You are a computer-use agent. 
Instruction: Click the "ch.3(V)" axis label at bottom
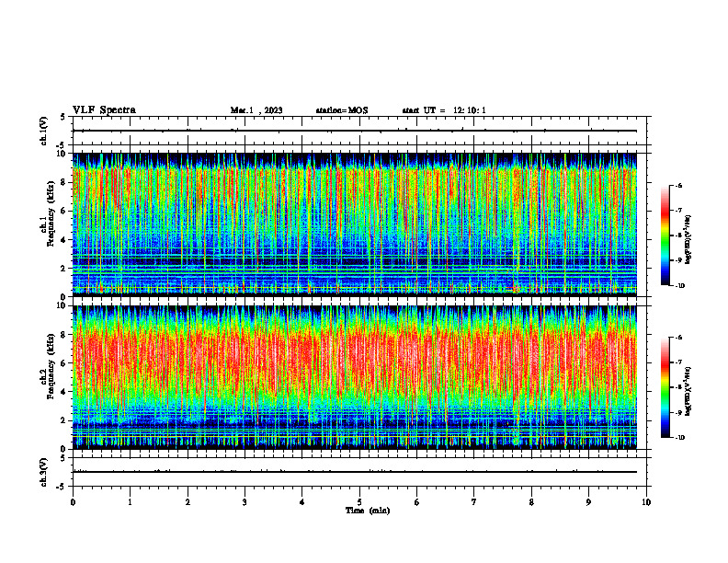click(x=43, y=472)
